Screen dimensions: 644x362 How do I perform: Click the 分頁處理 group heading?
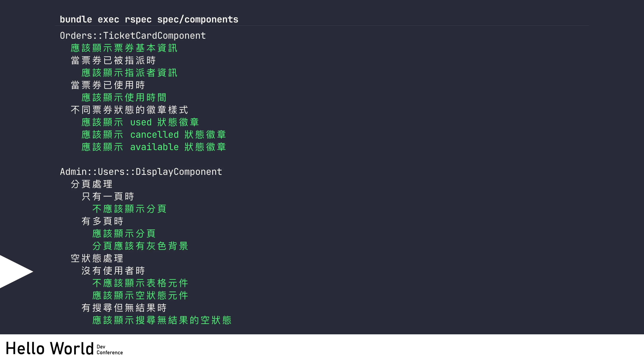(x=91, y=184)
